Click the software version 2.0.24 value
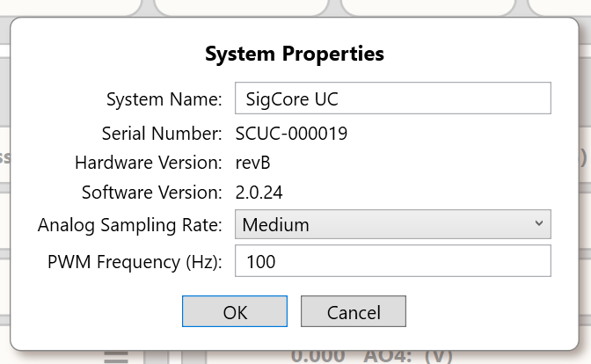The width and height of the screenshot is (591, 364). click(259, 193)
